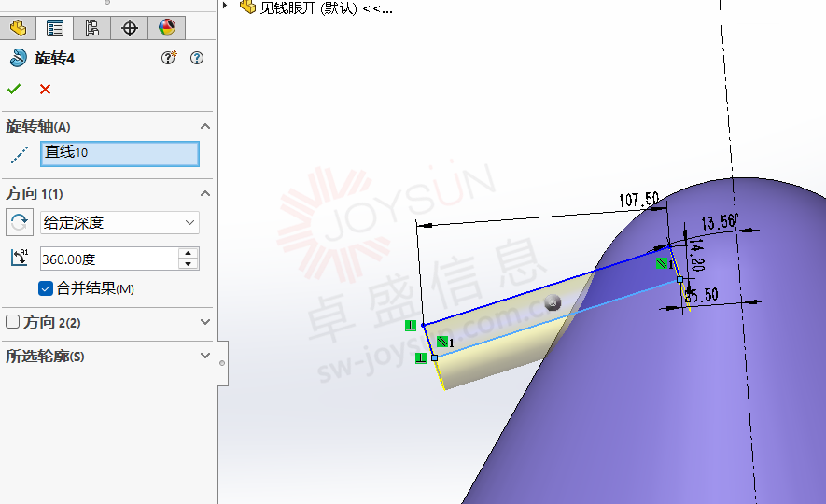Open the FeatureManager design tree tab
Image resolution: width=826 pixels, height=504 pixels.
pyautogui.click(x=19, y=28)
